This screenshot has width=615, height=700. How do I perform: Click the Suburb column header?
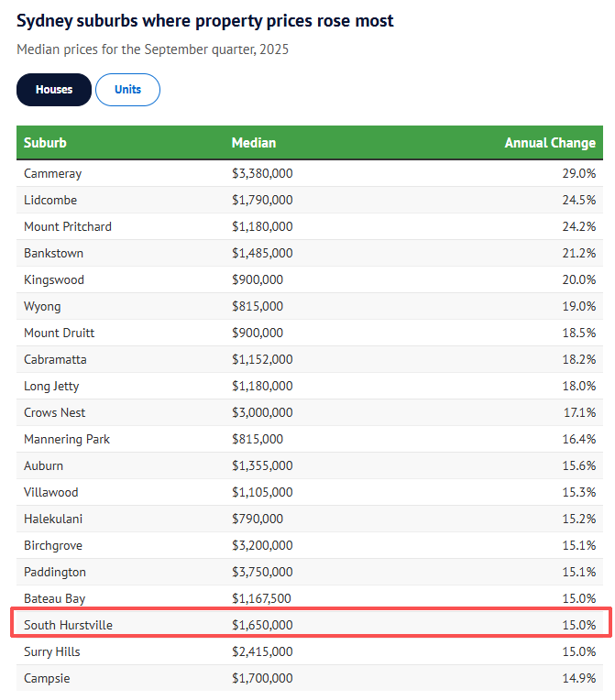(x=45, y=143)
